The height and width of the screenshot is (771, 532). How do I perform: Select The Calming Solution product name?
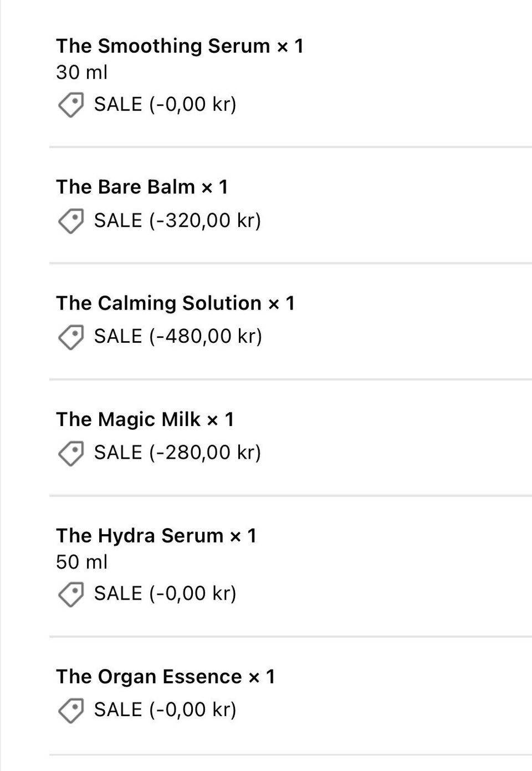pos(158,303)
